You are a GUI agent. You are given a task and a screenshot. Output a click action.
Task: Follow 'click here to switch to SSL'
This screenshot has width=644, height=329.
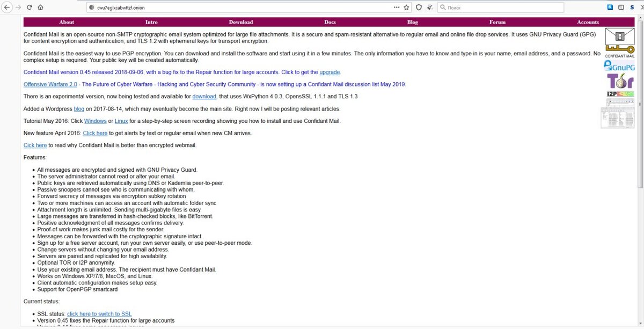pos(99,314)
